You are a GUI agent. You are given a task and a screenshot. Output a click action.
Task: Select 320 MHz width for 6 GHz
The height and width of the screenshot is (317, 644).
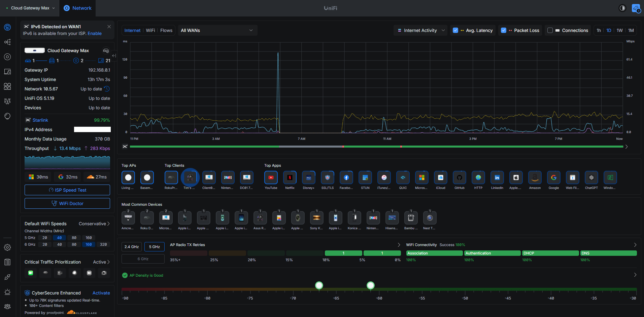point(103,244)
